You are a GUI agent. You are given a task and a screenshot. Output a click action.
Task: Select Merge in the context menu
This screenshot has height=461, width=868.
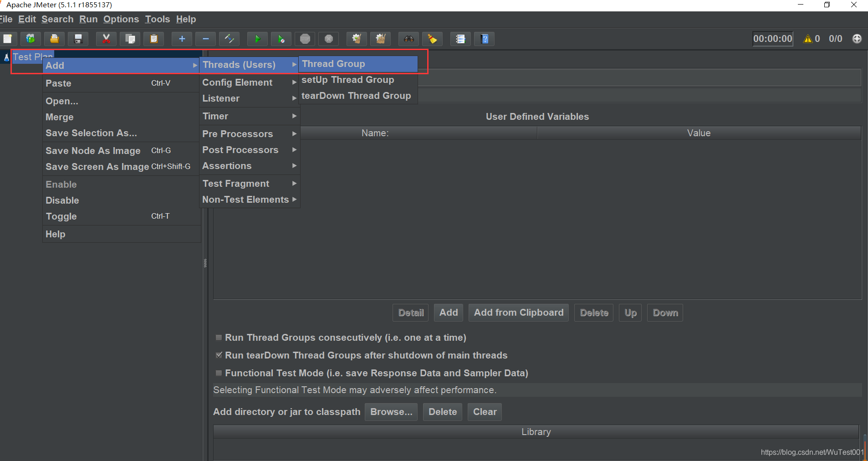click(121, 117)
